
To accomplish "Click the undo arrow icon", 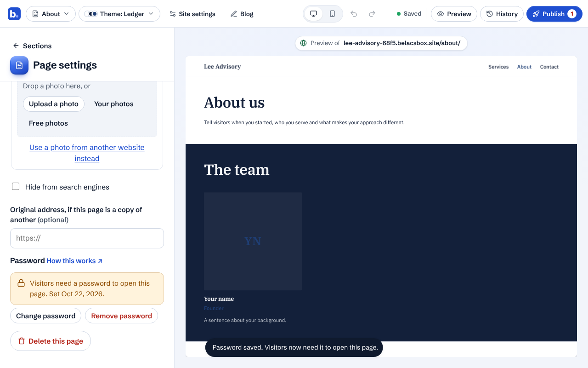I will [354, 14].
